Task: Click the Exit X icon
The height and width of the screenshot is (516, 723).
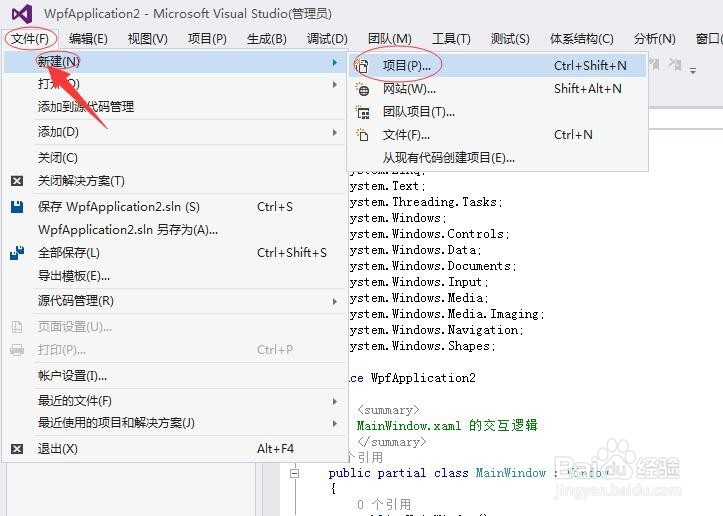Action: pos(17,449)
